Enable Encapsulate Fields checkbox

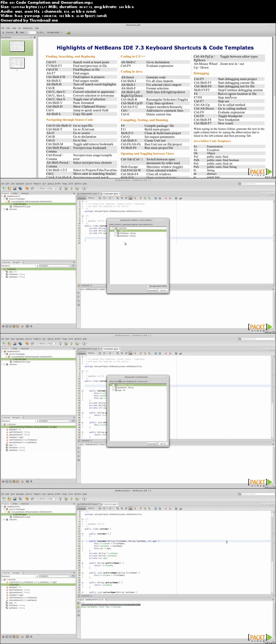click(148, 286)
